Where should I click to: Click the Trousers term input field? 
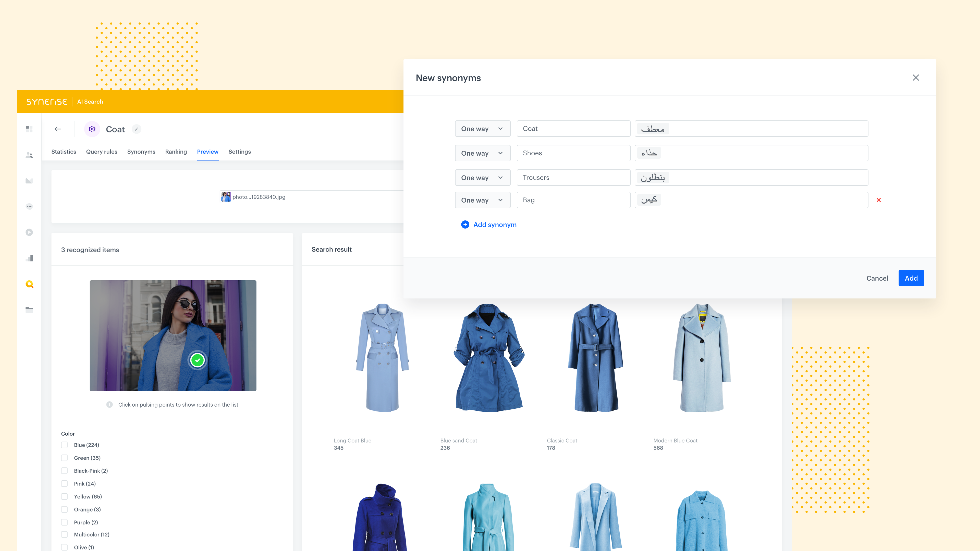573,178
